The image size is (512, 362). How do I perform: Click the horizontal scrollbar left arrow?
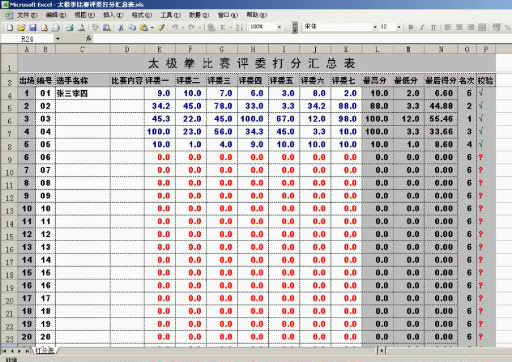tap(381, 350)
